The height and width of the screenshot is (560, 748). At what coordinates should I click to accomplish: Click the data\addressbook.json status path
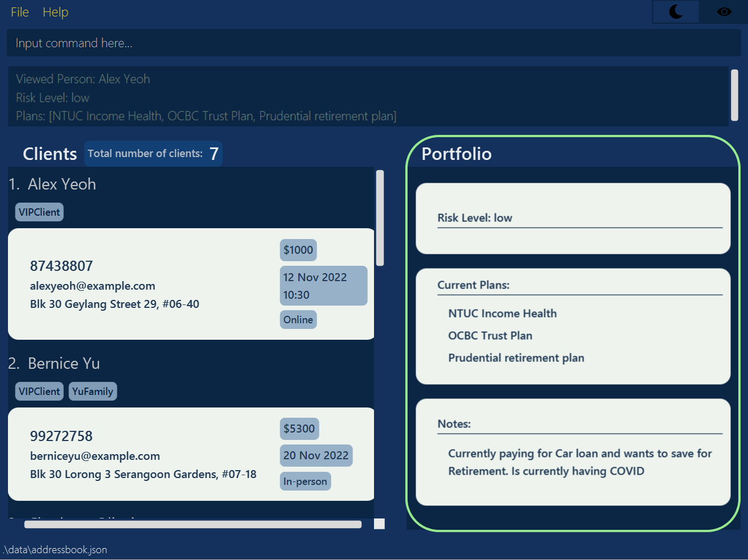[x=55, y=550]
